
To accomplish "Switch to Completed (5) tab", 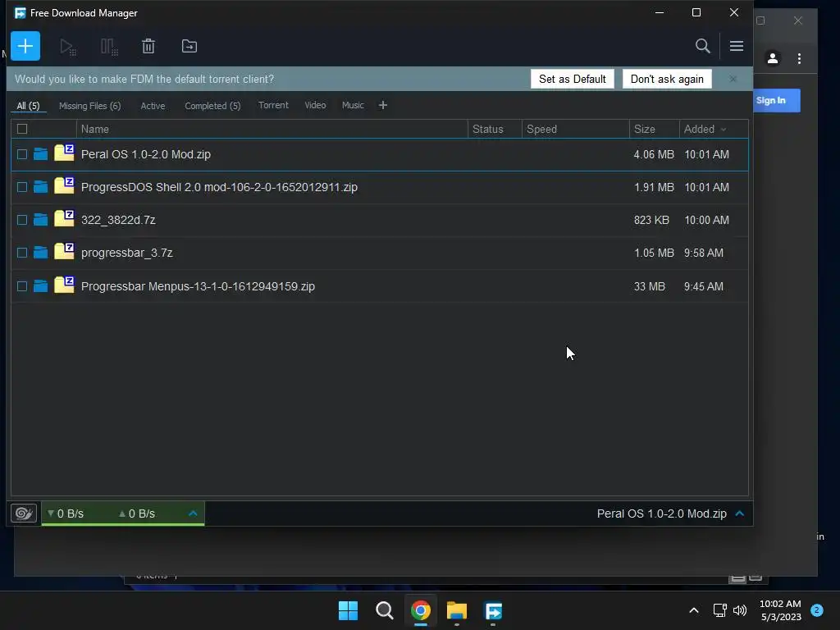I will pos(212,106).
